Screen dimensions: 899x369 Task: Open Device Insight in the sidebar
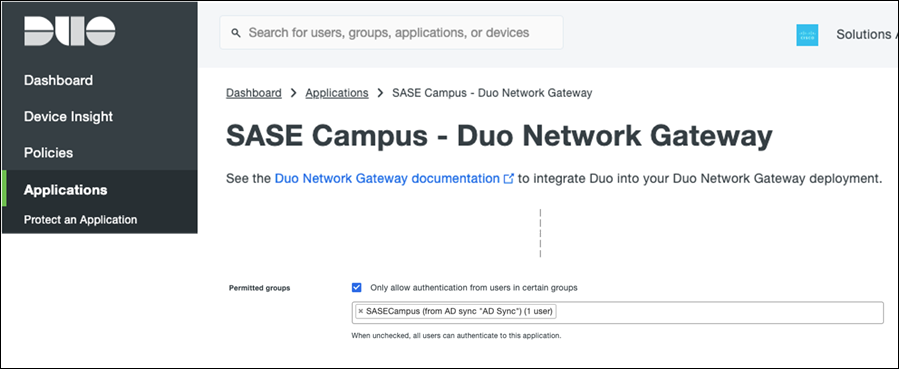68,116
